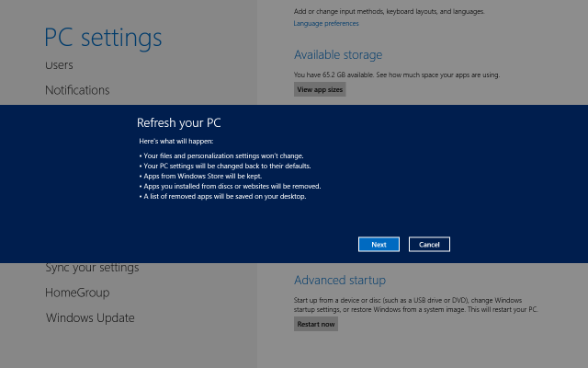The height and width of the screenshot is (368, 588).
Task: Open the Language preferences link
Action: [326, 23]
